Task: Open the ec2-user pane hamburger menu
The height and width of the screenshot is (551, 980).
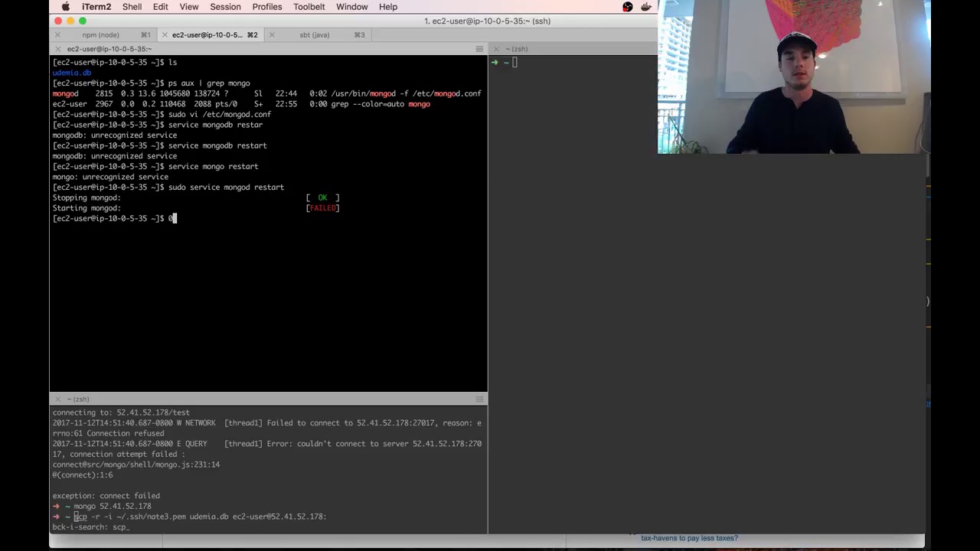Action: point(479,49)
